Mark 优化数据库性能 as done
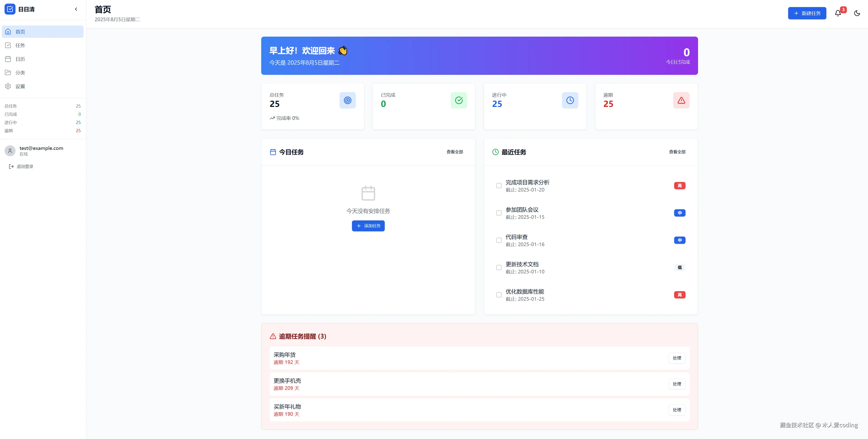 (499, 295)
